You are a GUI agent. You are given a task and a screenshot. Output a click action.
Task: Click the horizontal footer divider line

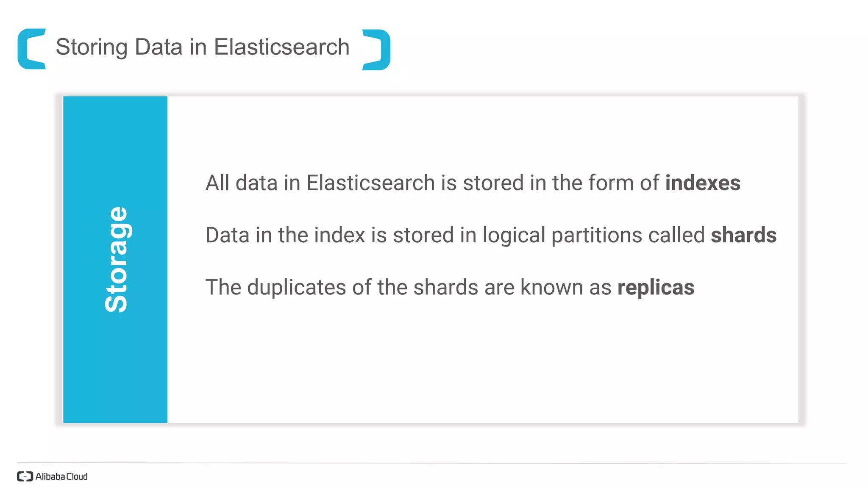[x=432, y=463]
